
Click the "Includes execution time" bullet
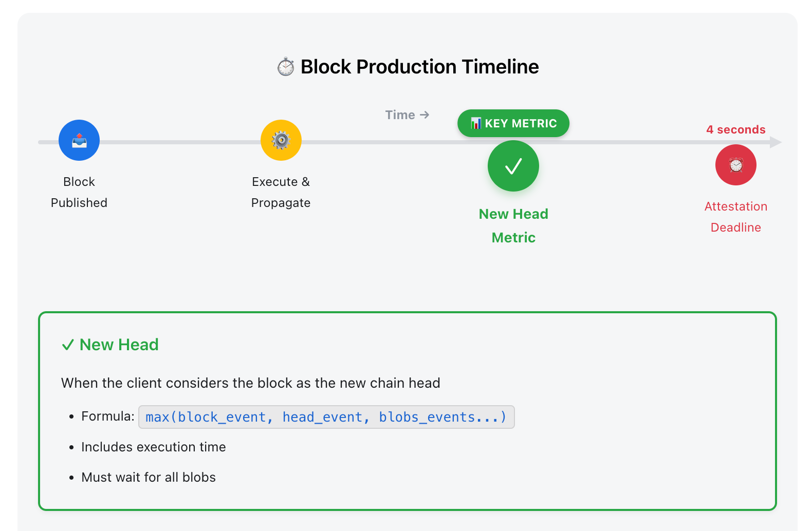pyautogui.click(x=153, y=447)
